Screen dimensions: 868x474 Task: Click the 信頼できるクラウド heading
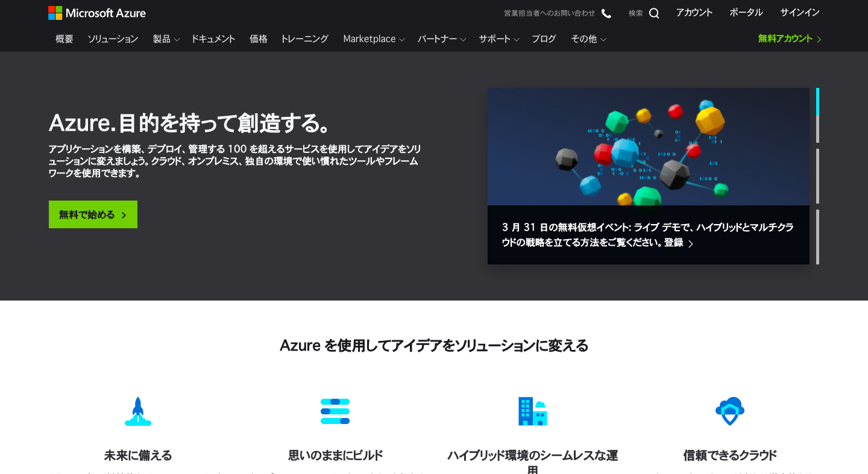click(730, 455)
